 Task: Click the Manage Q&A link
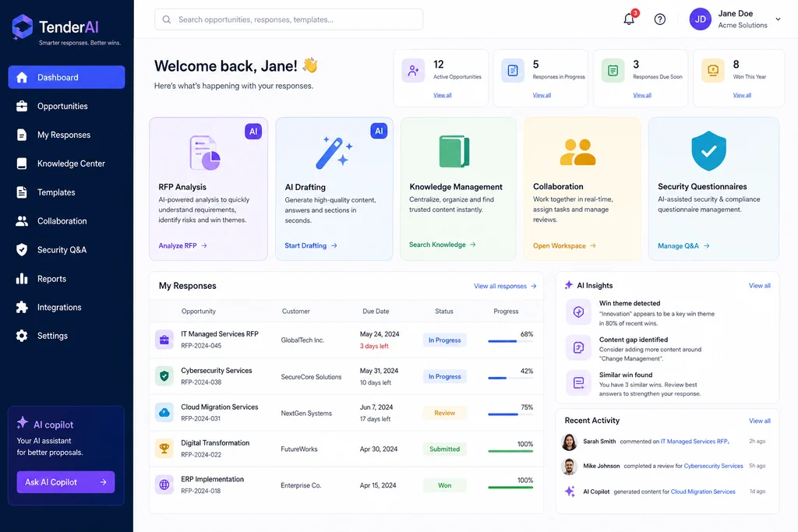click(x=683, y=245)
